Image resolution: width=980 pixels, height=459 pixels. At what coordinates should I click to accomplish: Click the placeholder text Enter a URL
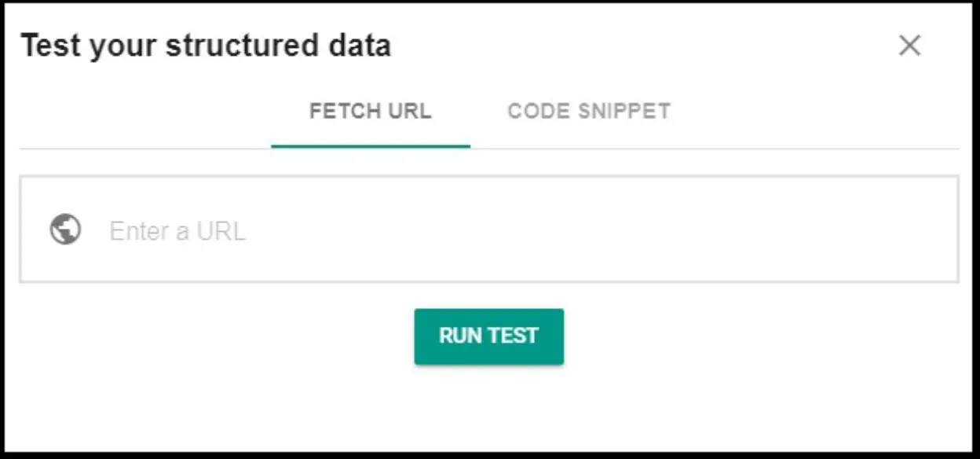click(177, 230)
